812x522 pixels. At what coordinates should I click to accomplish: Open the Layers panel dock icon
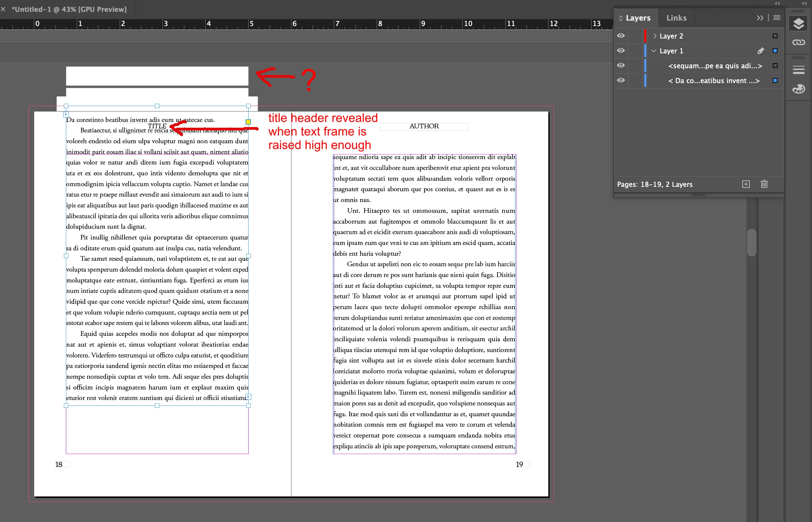pyautogui.click(x=798, y=24)
